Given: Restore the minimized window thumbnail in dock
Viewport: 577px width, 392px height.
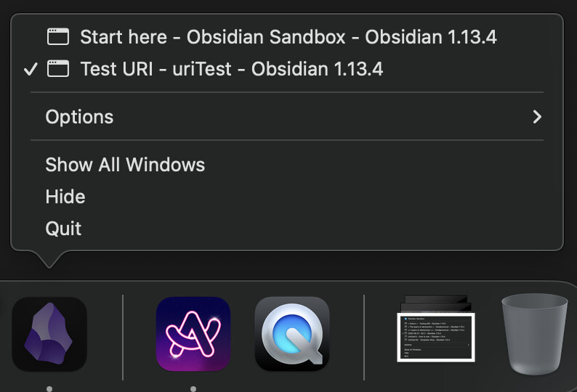Looking at the screenshot, I should click(x=436, y=338).
